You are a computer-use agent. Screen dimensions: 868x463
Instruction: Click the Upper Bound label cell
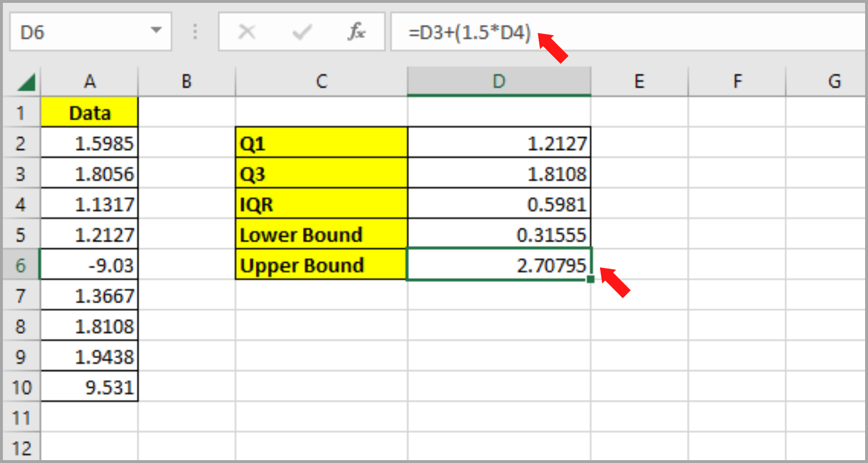click(321, 265)
